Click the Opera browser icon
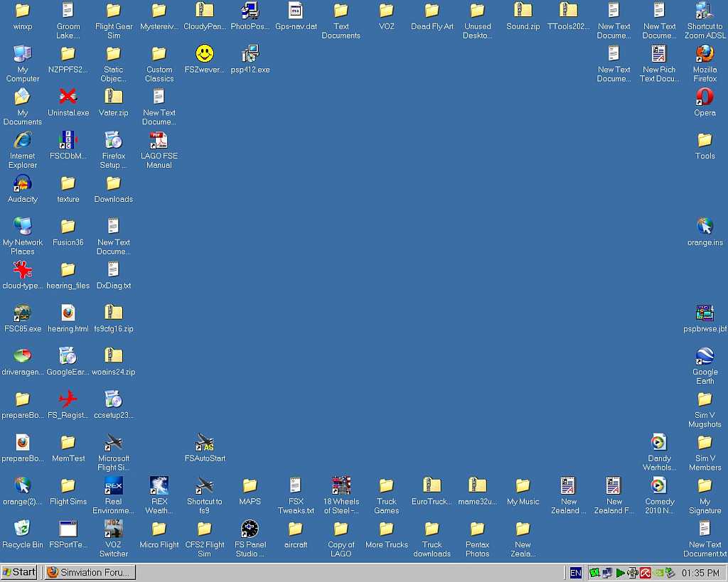728x582 pixels. pyautogui.click(x=705, y=97)
